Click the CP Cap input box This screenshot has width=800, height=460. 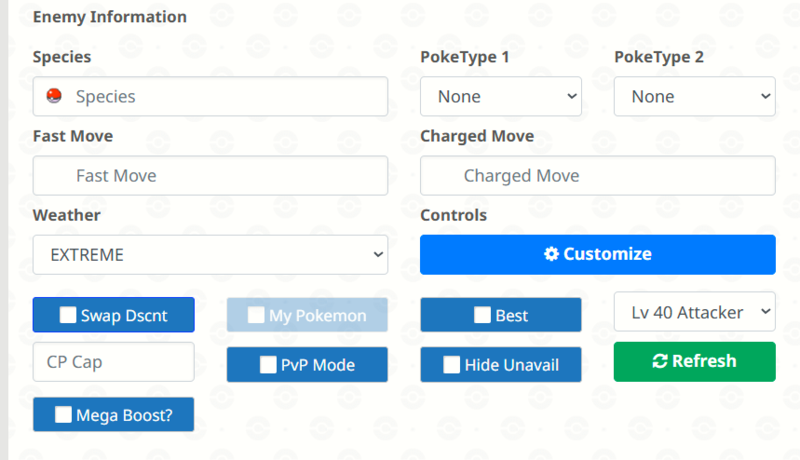pos(113,362)
